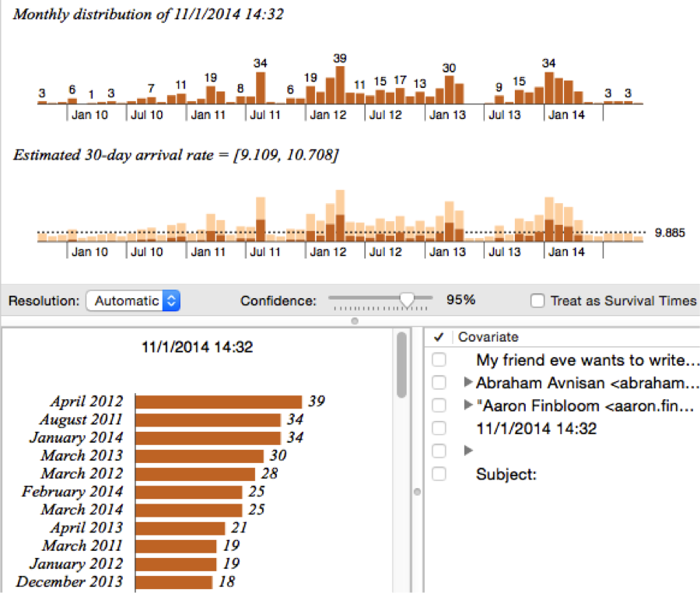Click the 9.885 mean rate label
The height and width of the screenshot is (593, 700).
coord(670,233)
